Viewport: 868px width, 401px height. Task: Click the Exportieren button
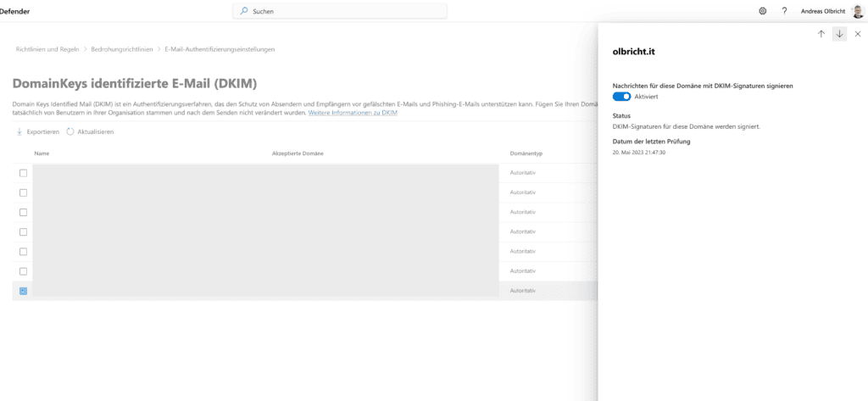click(37, 131)
